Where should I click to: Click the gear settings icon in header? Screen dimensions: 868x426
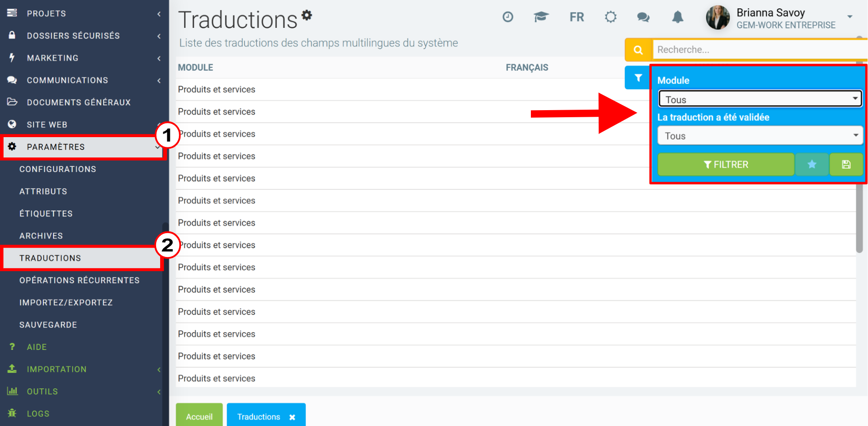611,17
